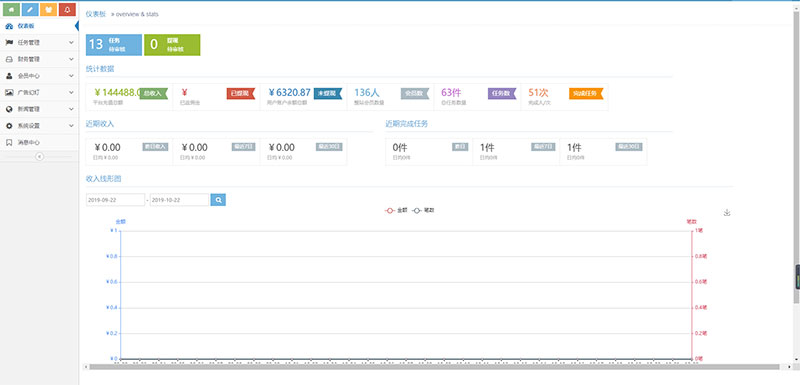Toggle the 笔数 series in chart legend
Screen dimensions: 800x385
[423, 210]
